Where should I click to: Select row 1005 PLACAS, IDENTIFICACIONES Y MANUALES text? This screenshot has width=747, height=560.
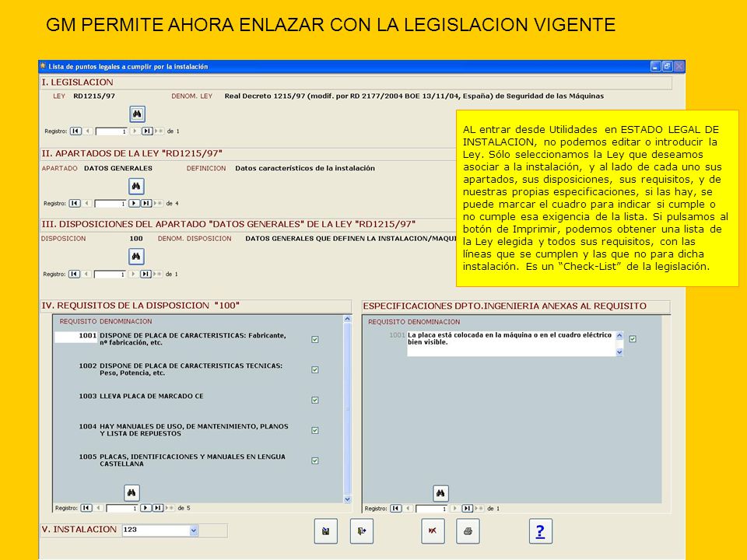tap(192, 460)
